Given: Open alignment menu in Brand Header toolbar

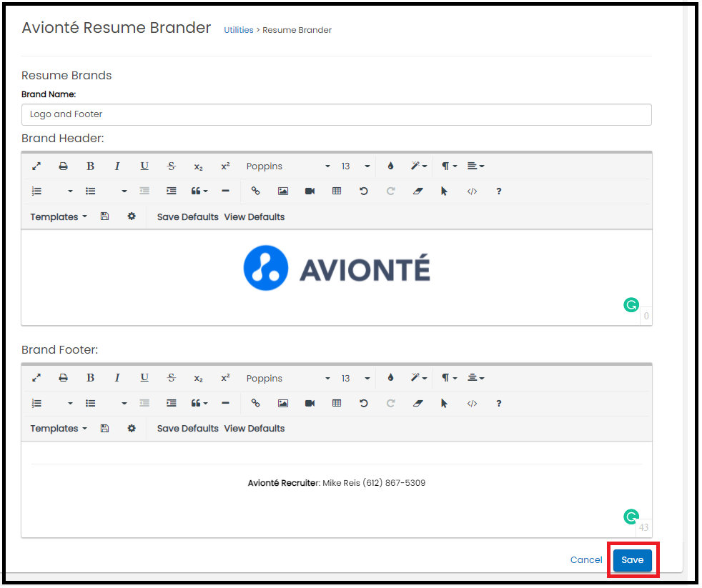Looking at the screenshot, I should click(x=475, y=166).
